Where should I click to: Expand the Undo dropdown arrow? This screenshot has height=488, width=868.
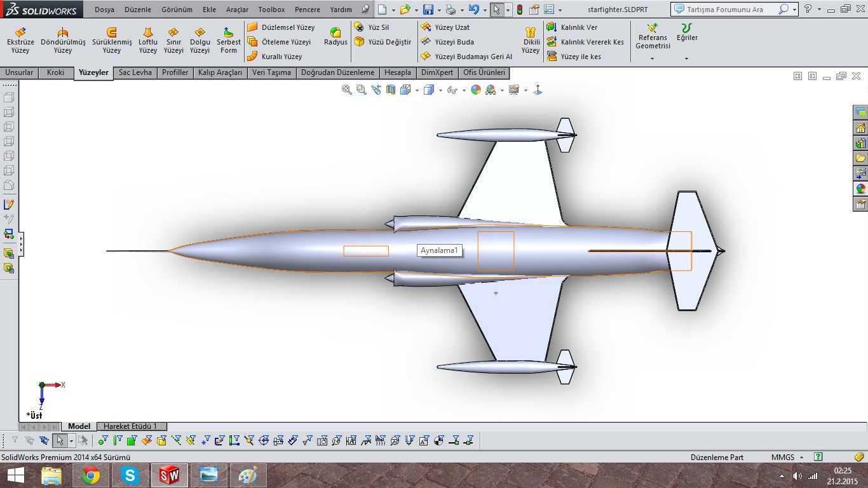(x=485, y=10)
